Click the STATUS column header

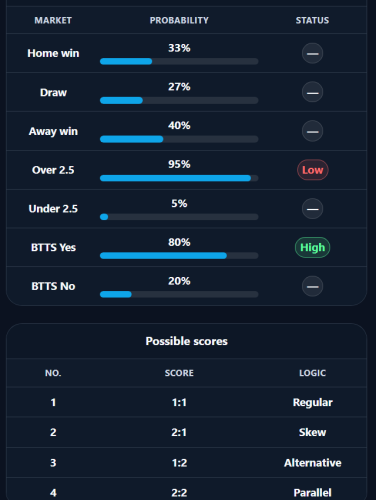coord(312,20)
